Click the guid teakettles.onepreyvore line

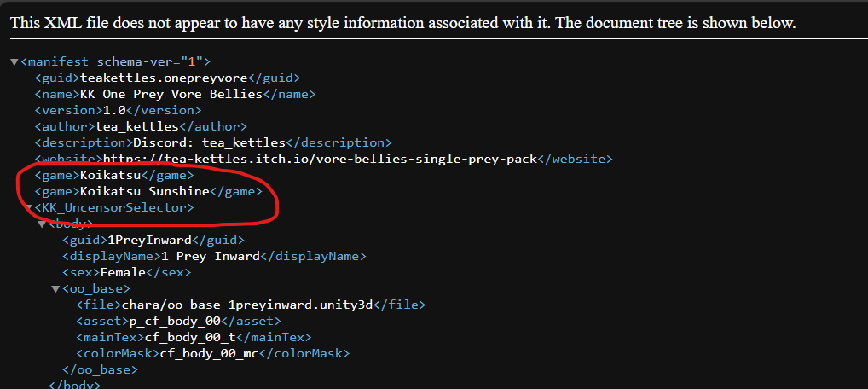tap(168, 78)
